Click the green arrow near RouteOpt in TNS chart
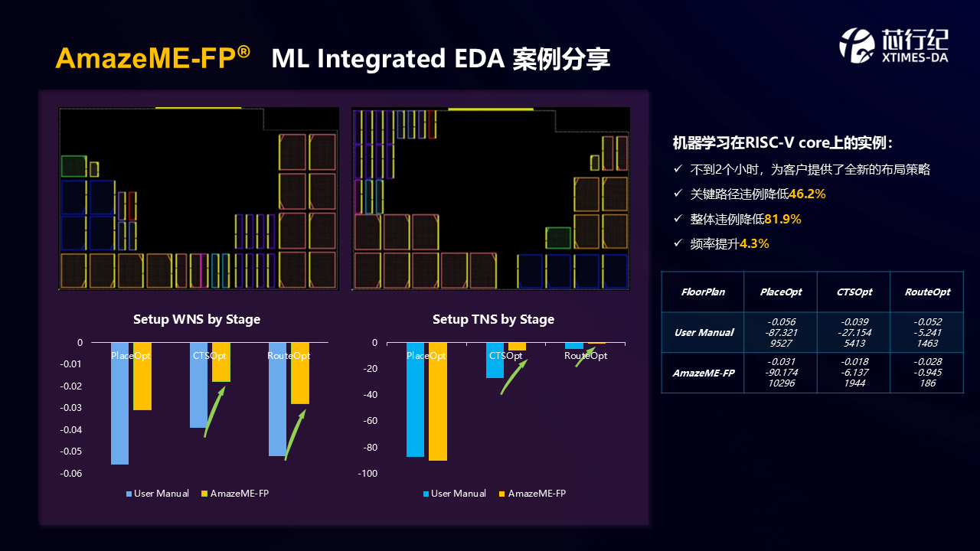This screenshot has height=551, width=980. (585, 357)
